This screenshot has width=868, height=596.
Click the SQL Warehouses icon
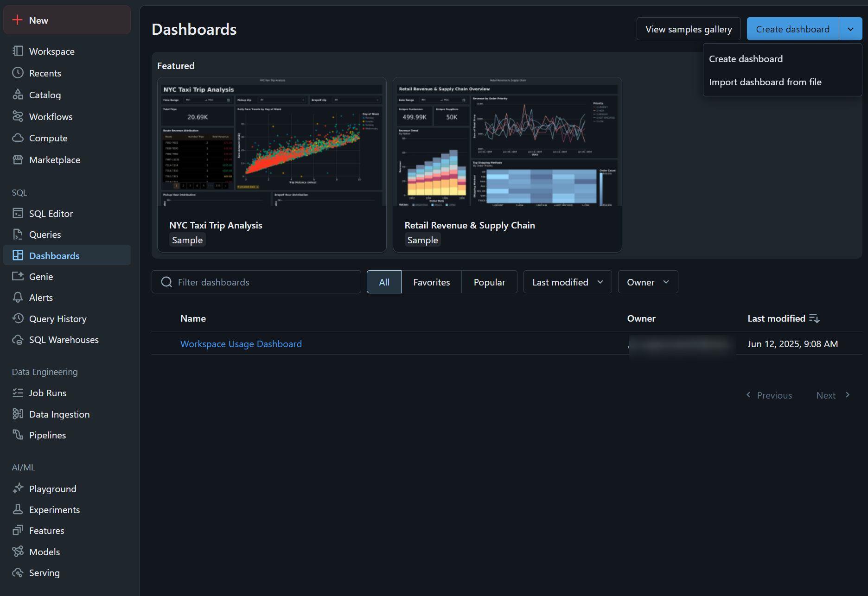[18, 340]
